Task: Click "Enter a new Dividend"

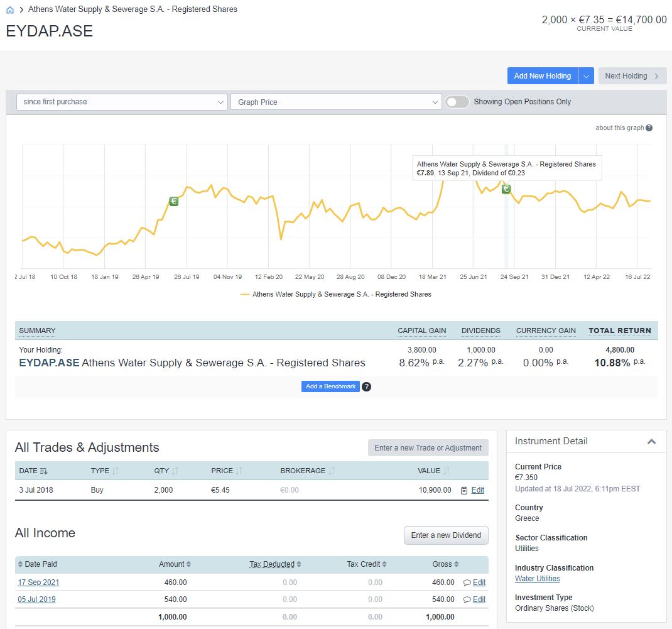Action: 446,535
